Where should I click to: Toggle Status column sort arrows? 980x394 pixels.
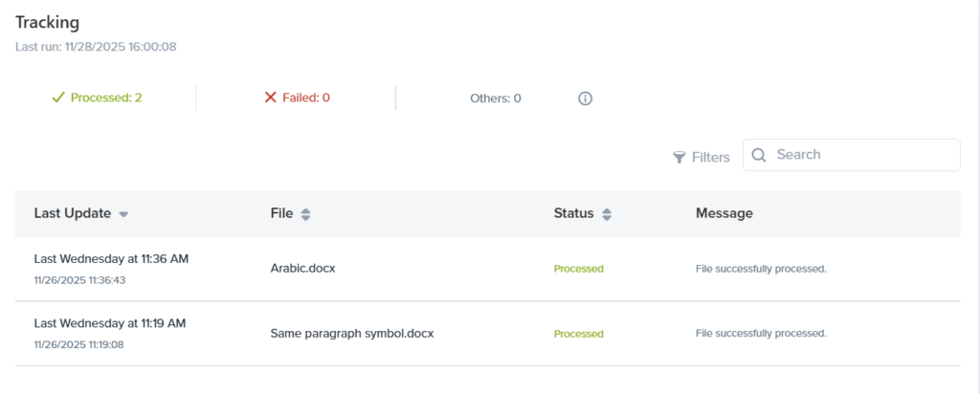tap(607, 214)
